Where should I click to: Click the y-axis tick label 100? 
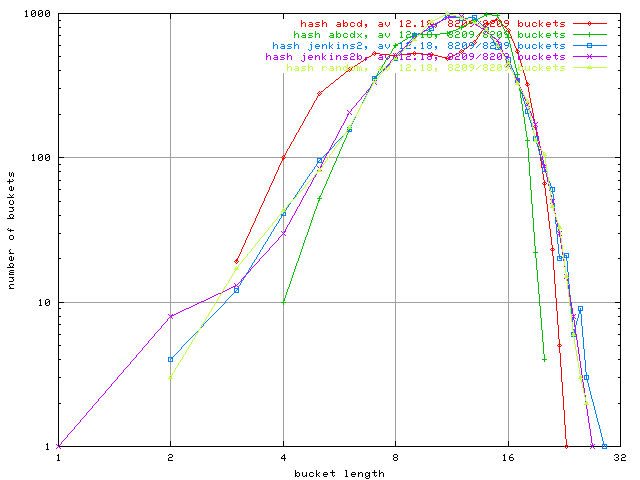(41, 158)
